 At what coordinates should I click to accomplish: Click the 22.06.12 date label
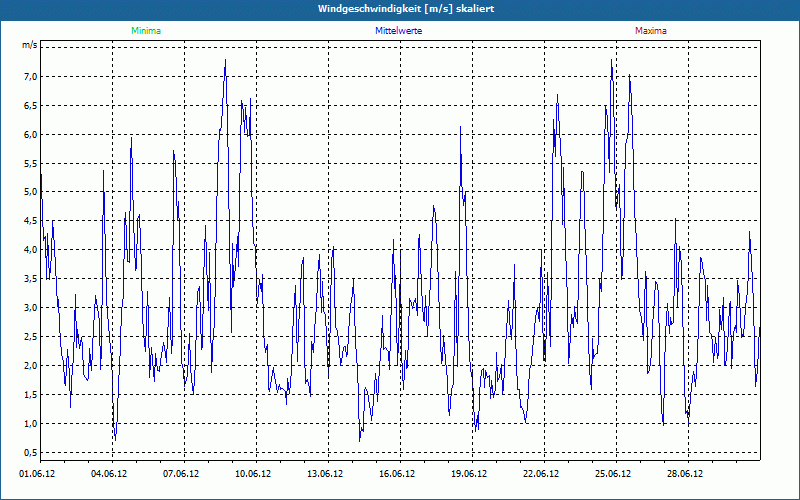(541, 474)
